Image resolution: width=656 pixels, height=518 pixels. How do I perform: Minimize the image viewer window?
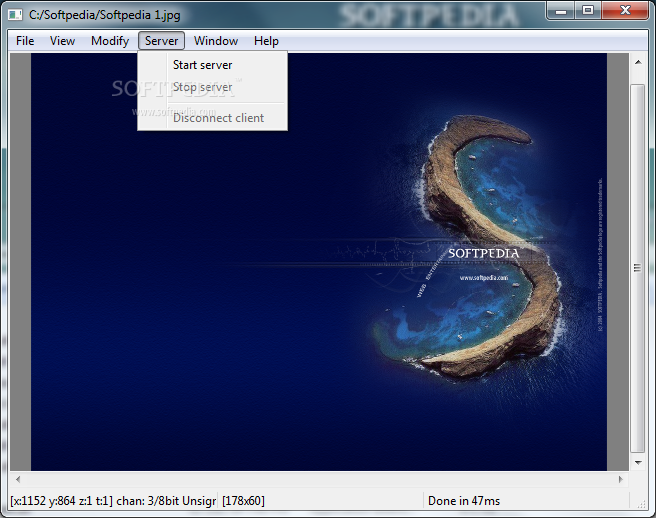(561, 10)
